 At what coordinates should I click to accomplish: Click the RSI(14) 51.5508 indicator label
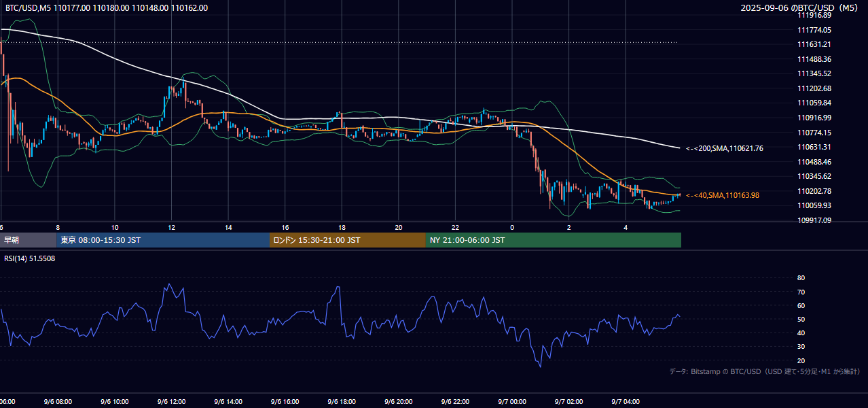(x=30, y=259)
